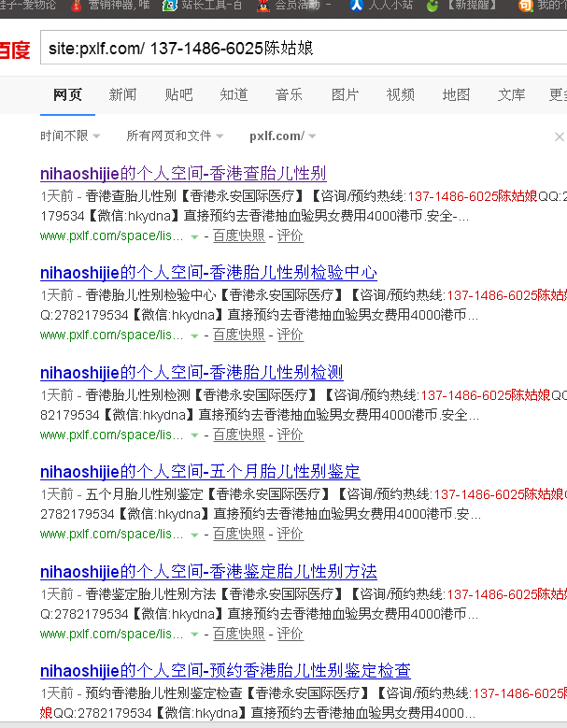Open result titled 香港查胎儿性别

[x=183, y=174]
